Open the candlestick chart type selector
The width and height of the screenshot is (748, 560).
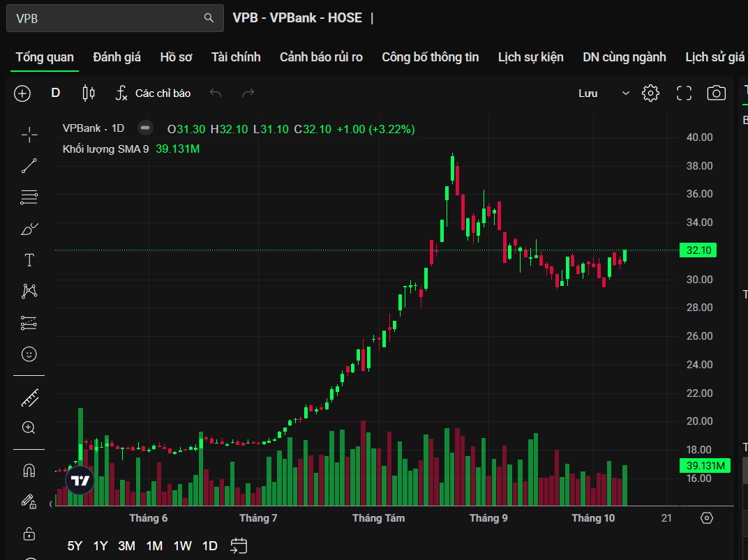tap(88, 93)
